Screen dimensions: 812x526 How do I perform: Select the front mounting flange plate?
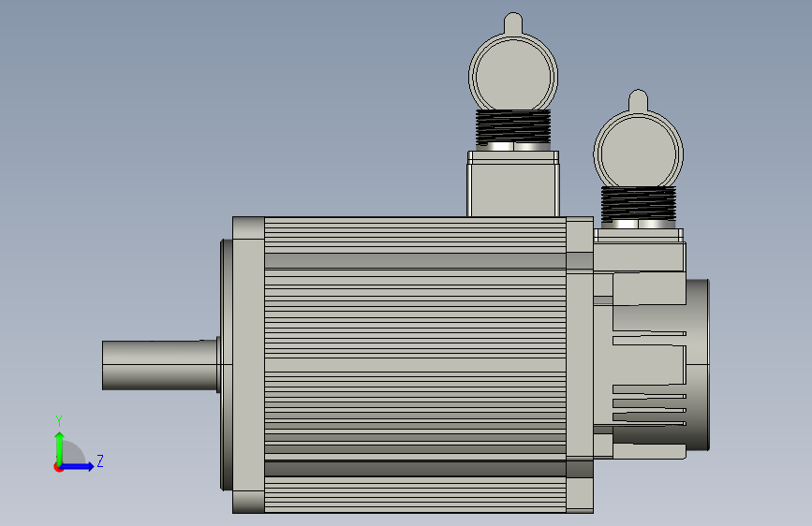point(248,365)
